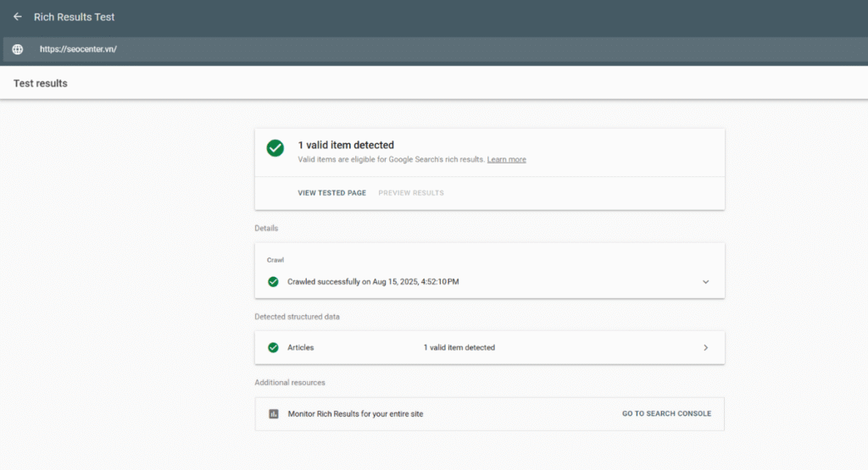Click the Crawled successfully status row
Viewport: 868px width, 470px height.
click(373, 281)
